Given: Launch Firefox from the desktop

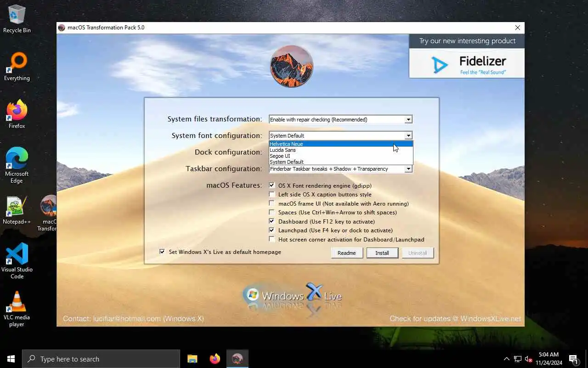Looking at the screenshot, I should (x=17, y=115).
